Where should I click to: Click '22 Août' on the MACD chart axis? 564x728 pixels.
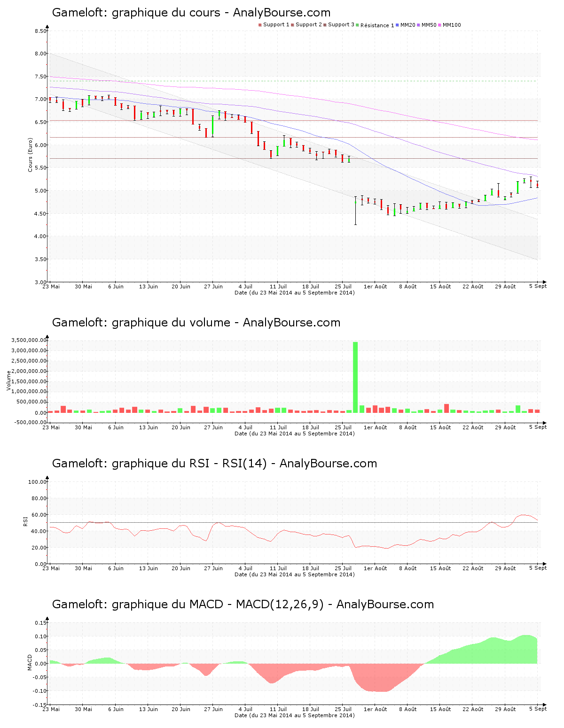(x=473, y=709)
